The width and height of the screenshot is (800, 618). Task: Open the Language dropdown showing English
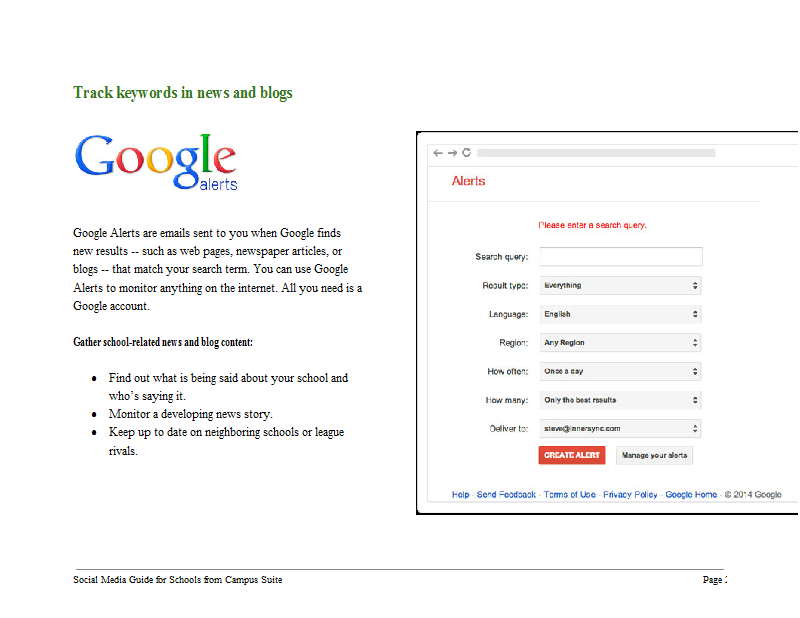coord(620,314)
